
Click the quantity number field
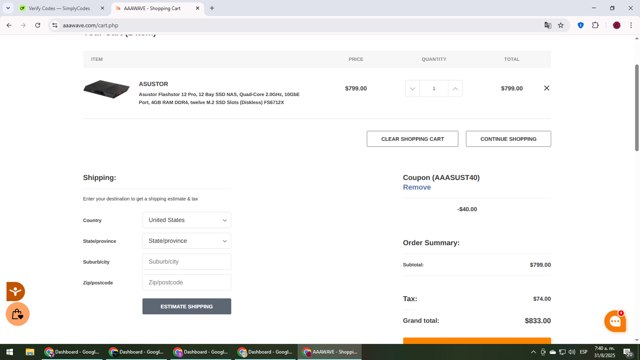(x=434, y=89)
